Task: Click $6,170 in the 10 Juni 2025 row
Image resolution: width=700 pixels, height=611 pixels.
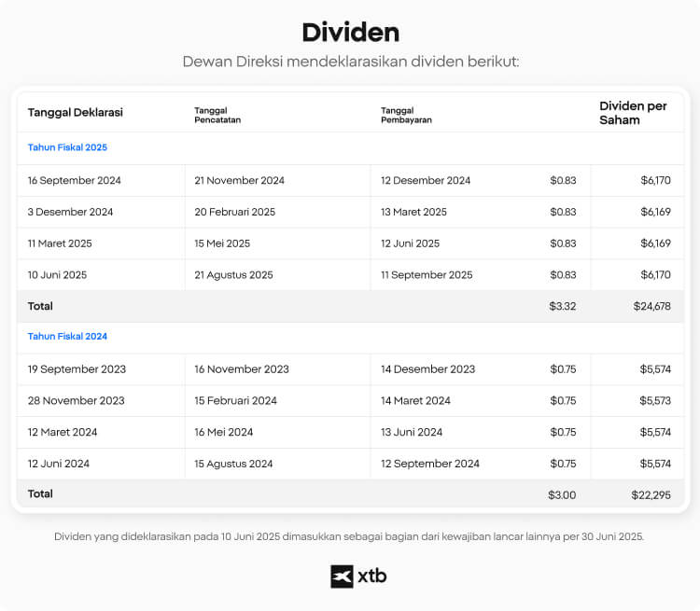Action: pyautogui.click(x=655, y=275)
